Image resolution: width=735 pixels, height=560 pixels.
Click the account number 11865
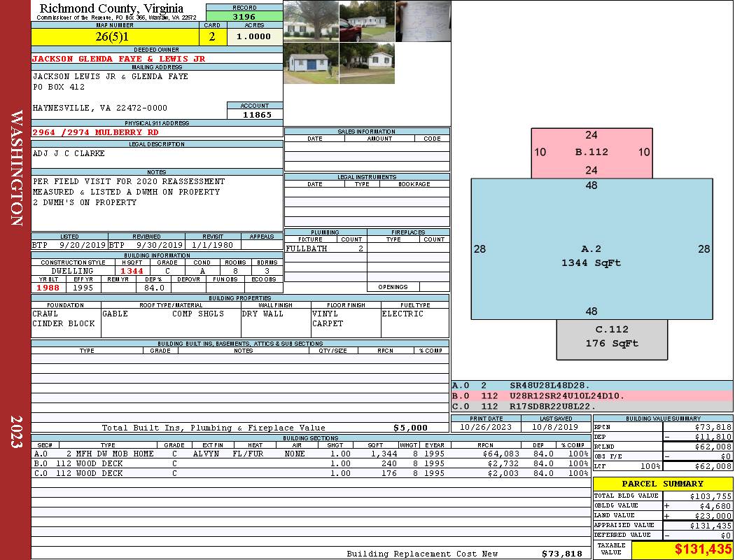(x=255, y=114)
